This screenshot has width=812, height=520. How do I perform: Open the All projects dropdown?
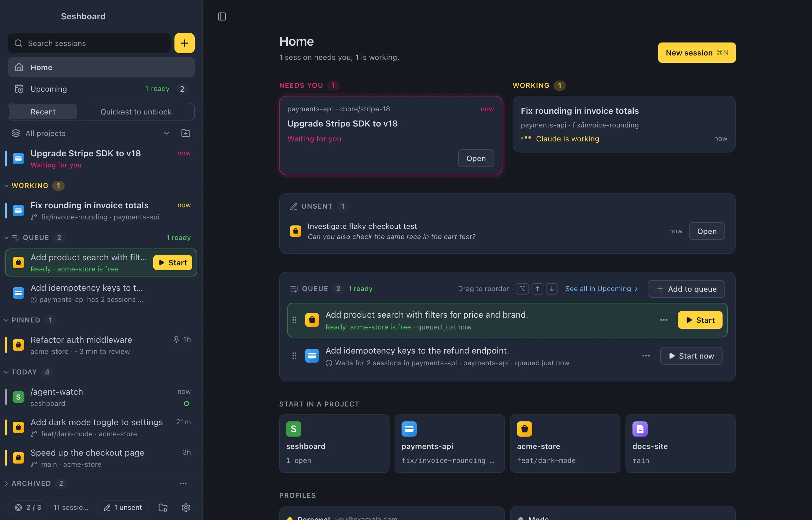coord(90,133)
